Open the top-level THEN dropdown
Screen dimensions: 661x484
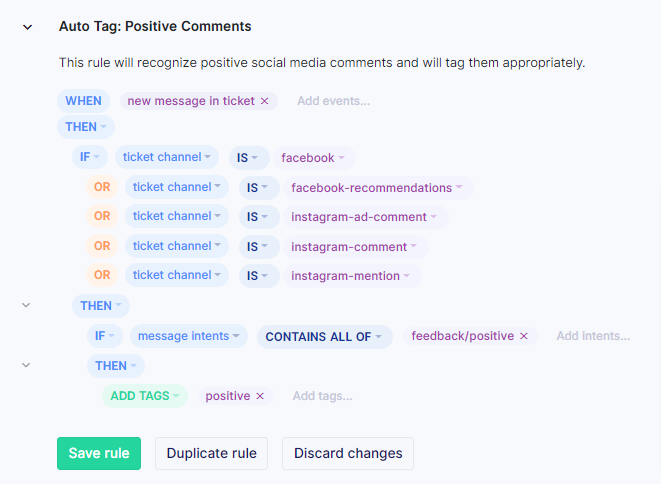point(86,127)
